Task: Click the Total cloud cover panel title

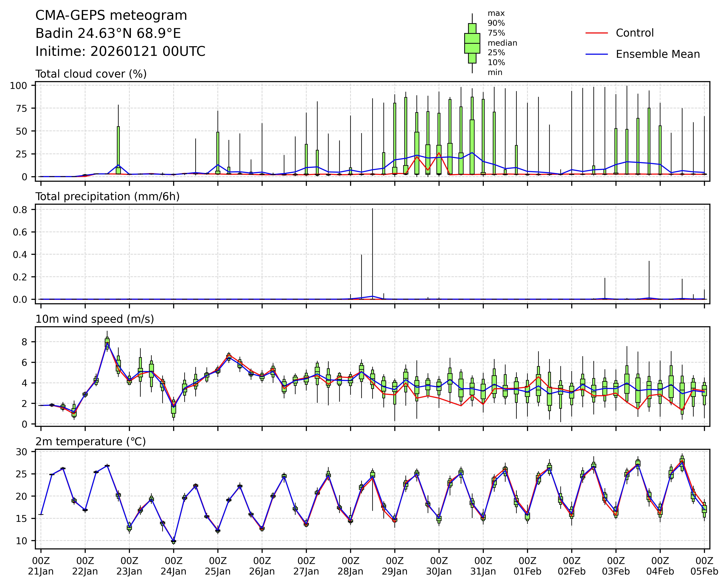Action: [x=91, y=74]
